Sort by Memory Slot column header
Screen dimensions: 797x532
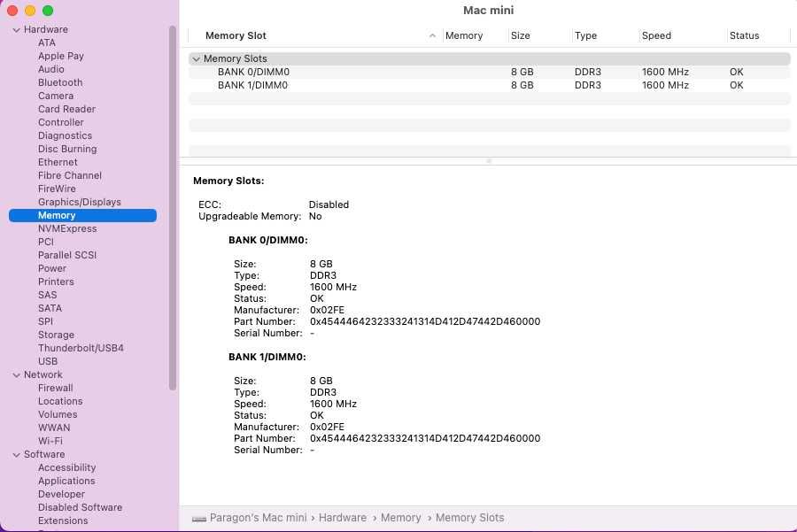[x=236, y=35]
